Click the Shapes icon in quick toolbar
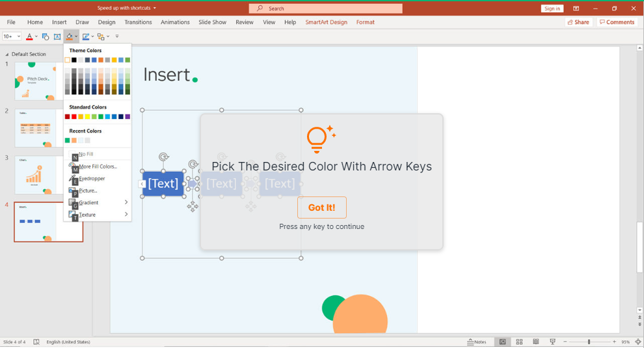Viewport: 644px width, 348px height. point(46,36)
